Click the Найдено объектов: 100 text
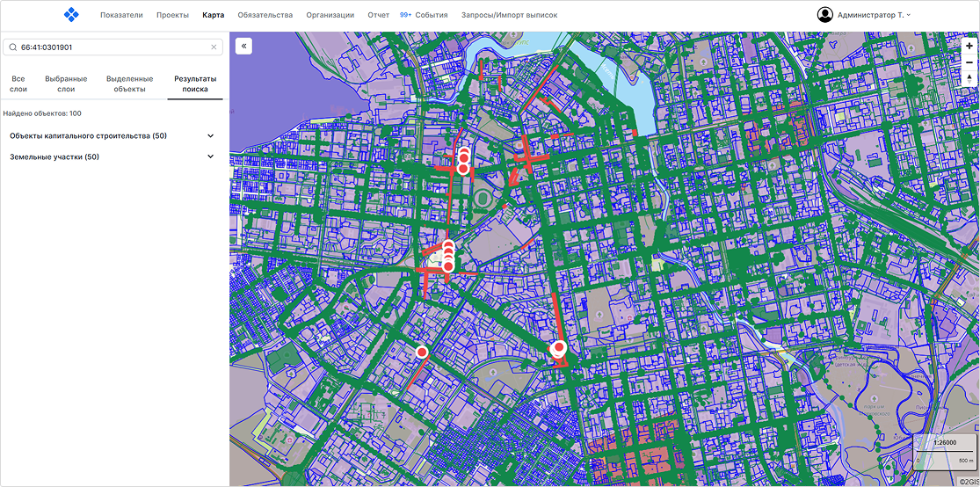The image size is (980, 487). [x=42, y=113]
